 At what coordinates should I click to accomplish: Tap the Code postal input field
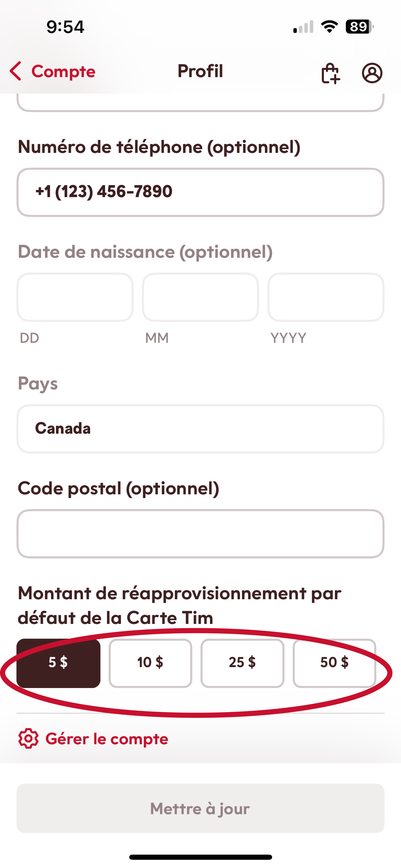click(200, 533)
